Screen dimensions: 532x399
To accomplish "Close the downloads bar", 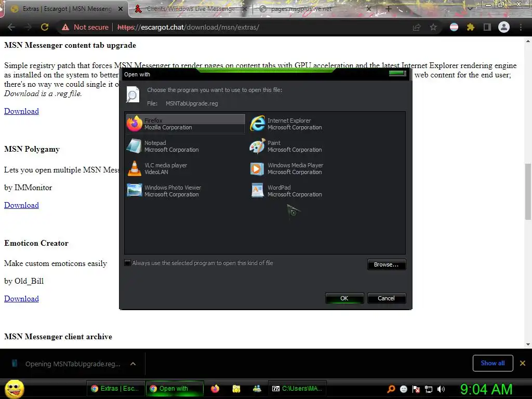I will [523, 363].
